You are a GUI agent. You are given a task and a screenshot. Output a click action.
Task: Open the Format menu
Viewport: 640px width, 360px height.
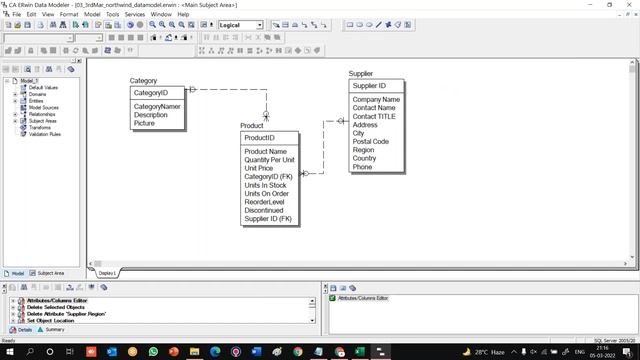[x=69, y=14]
